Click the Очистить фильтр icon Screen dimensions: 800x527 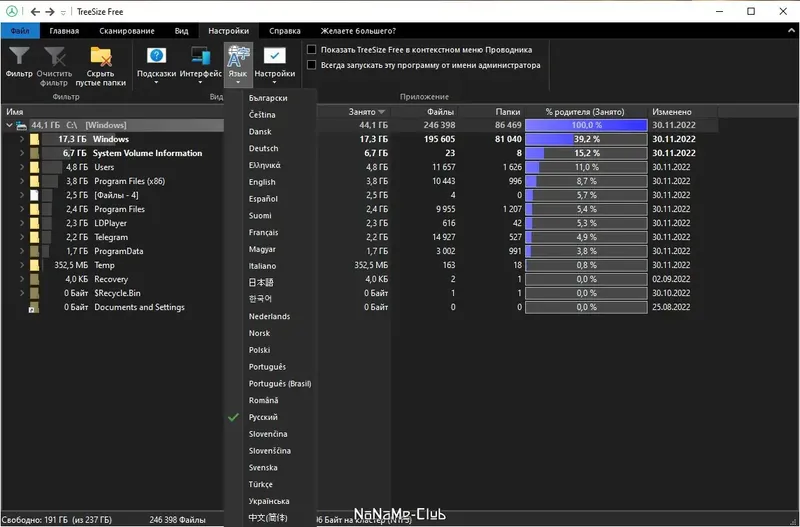pos(55,56)
